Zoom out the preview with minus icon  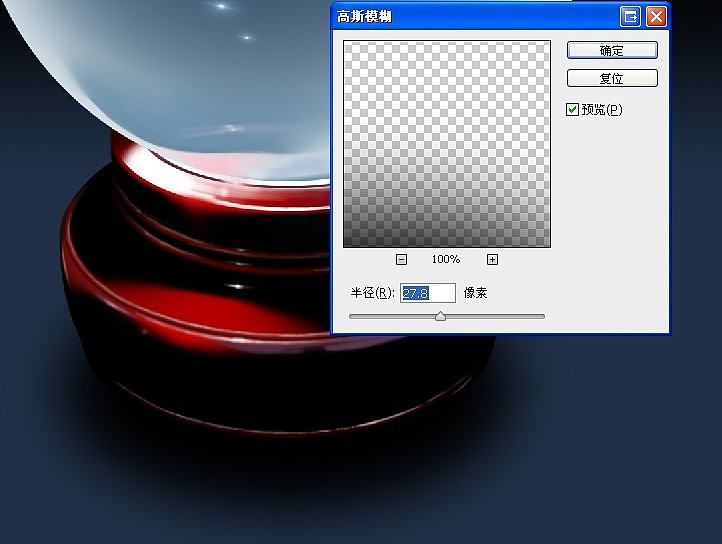click(x=401, y=259)
